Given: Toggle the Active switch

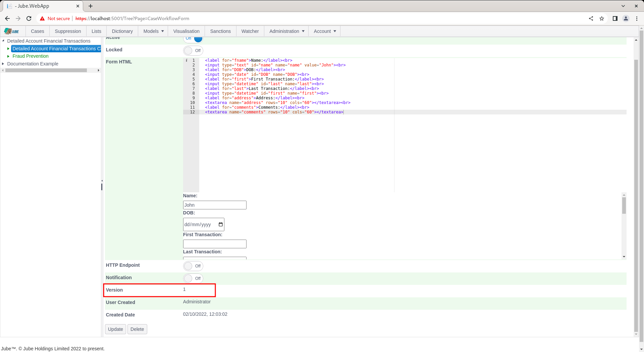Looking at the screenshot, I should pyautogui.click(x=193, y=38).
